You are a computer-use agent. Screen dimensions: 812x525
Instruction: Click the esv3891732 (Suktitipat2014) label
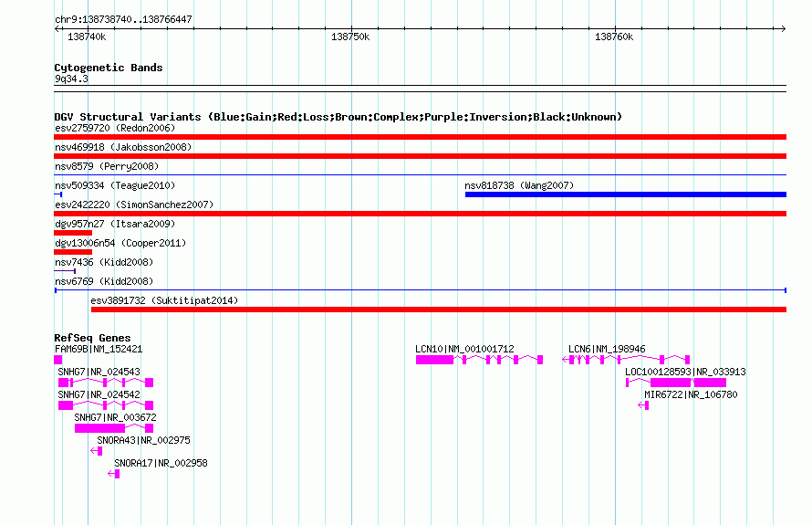pos(164,300)
